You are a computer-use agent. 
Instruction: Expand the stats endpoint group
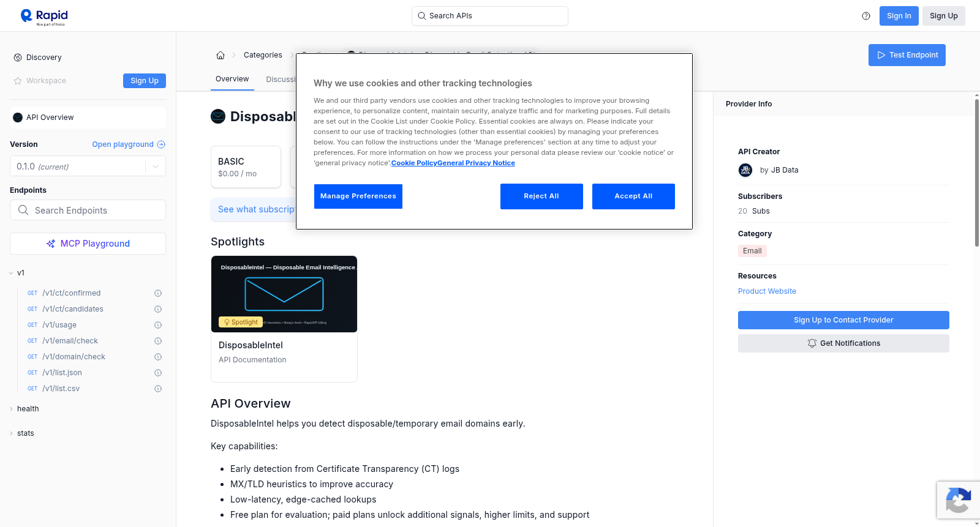(x=12, y=433)
